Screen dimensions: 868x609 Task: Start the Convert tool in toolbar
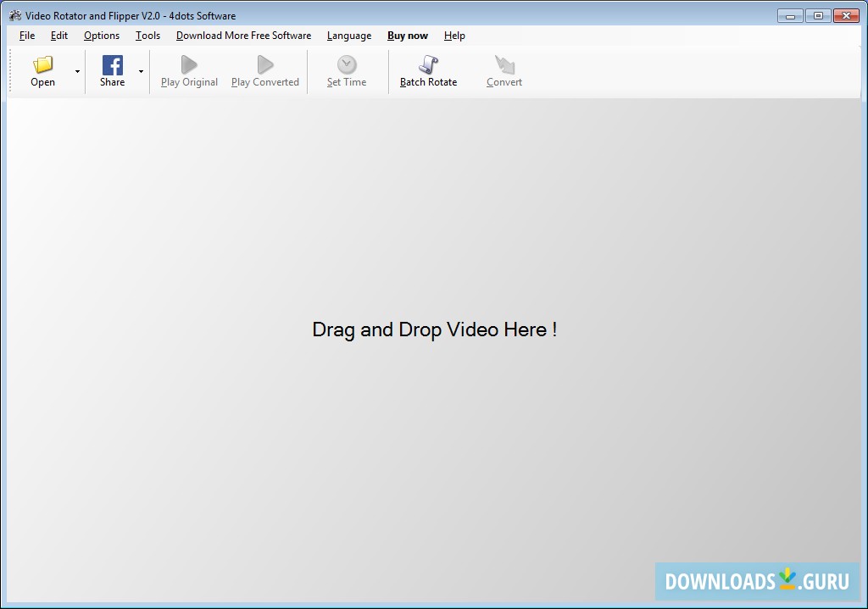pyautogui.click(x=504, y=65)
